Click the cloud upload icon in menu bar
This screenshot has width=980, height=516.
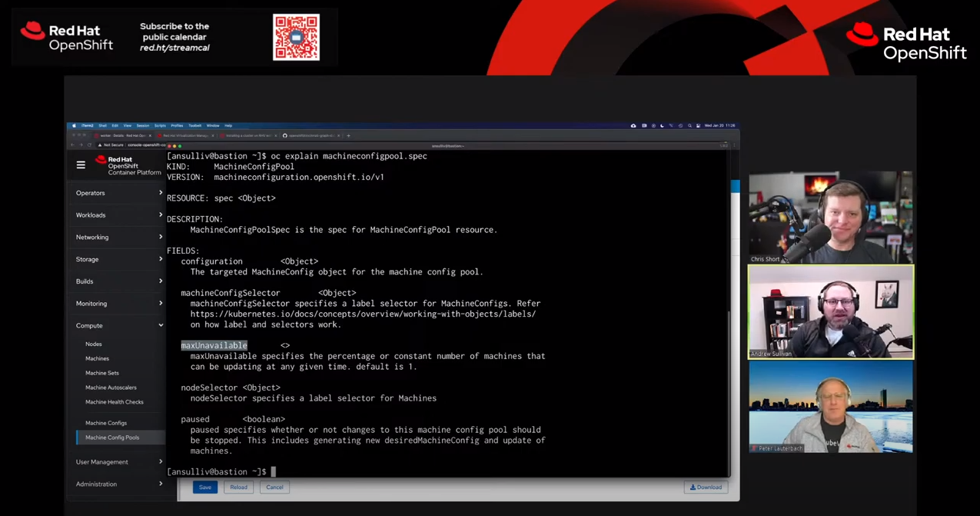(633, 125)
